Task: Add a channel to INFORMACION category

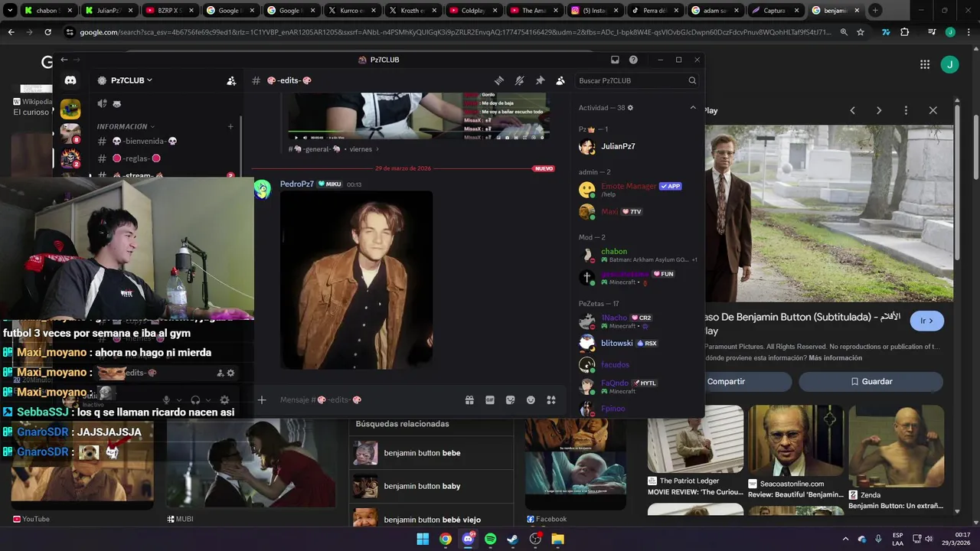Action: click(x=230, y=126)
